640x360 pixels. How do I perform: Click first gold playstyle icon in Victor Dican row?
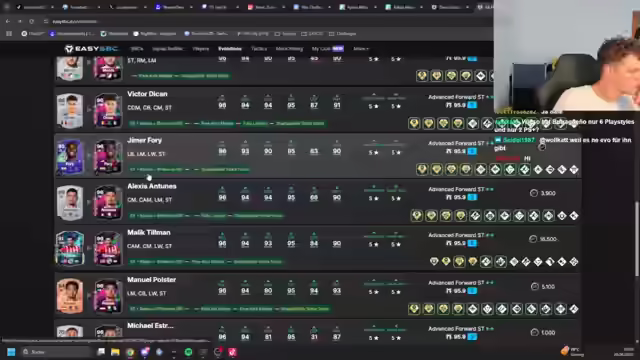point(414,123)
